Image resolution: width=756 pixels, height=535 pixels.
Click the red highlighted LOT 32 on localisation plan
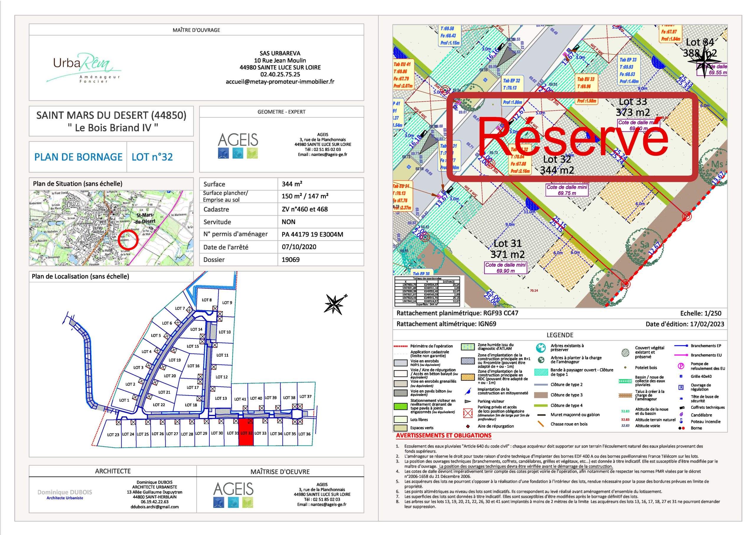pyautogui.click(x=246, y=432)
